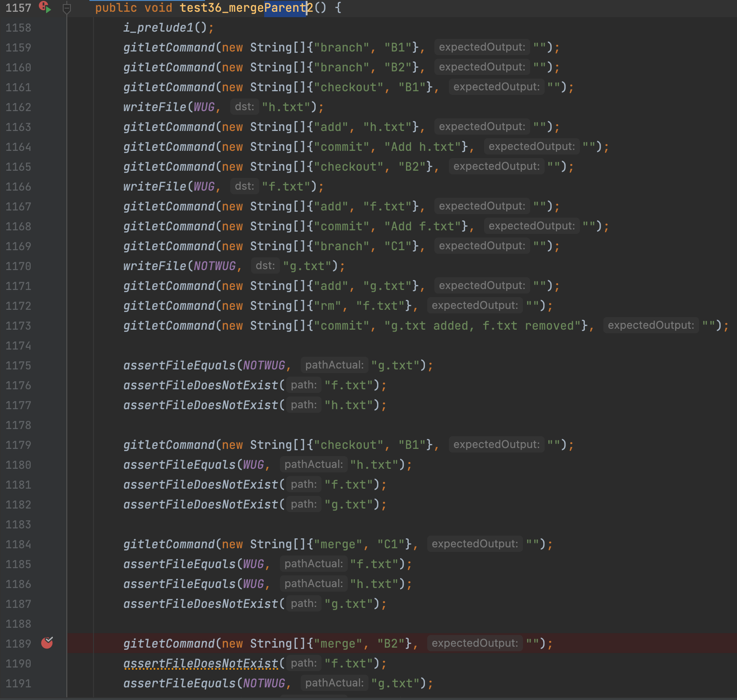Viewport: 737px width, 700px height.
Task: Select the underlined assertFileDoesNotExist on line 1190
Action: 201,663
